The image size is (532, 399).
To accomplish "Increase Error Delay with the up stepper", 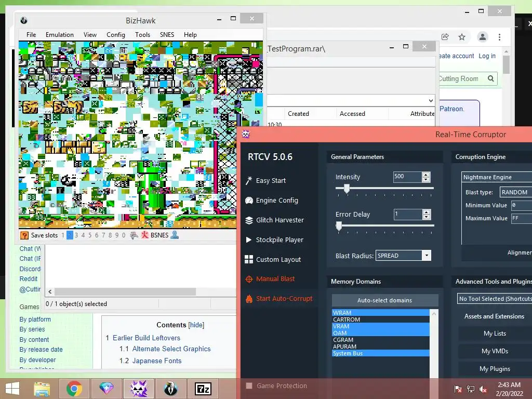I will coord(427,212).
